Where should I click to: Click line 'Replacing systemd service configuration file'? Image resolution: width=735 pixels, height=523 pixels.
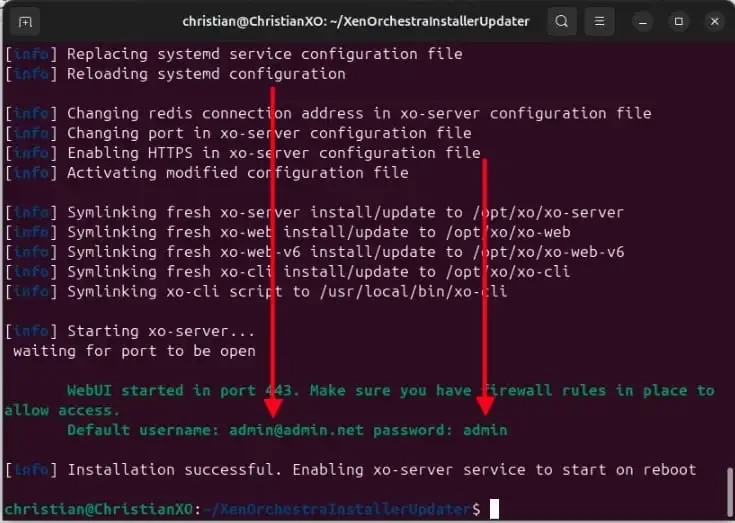coord(233,54)
